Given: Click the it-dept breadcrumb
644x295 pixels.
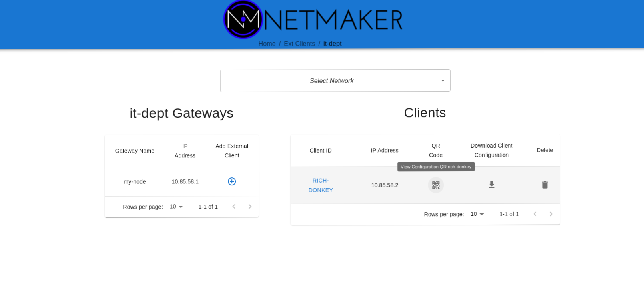Looking at the screenshot, I should click(x=332, y=44).
